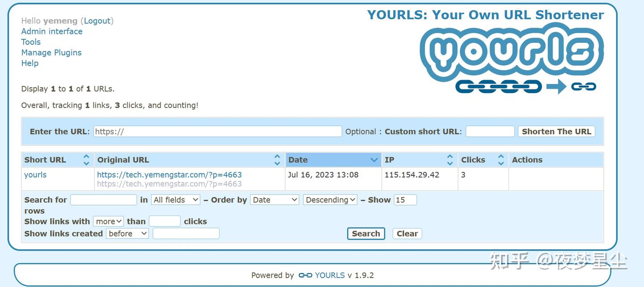Click the Shorten The URL button
644x287 pixels.
556,131
